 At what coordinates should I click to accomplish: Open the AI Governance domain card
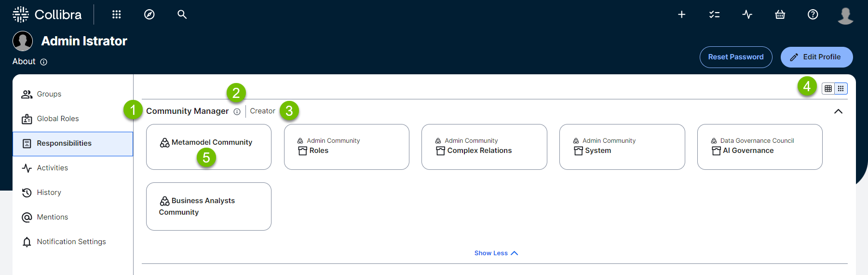(759, 147)
